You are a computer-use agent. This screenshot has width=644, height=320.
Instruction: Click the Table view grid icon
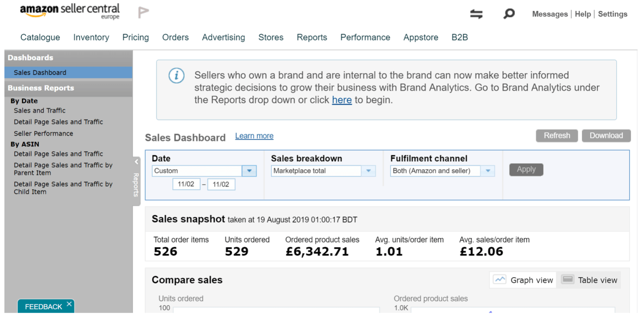[x=568, y=279]
